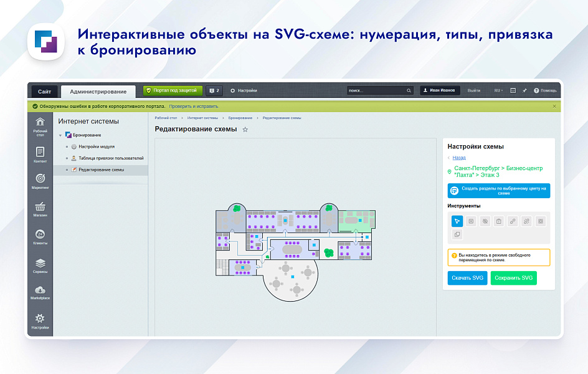This screenshot has height=374, width=588.
Task: Open Настройки in the top bar
Action: (x=244, y=90)
